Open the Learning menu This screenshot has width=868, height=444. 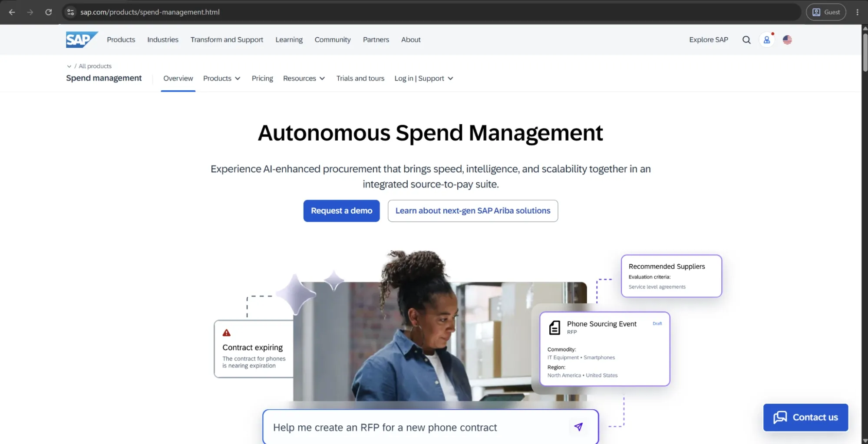[289, 39]
